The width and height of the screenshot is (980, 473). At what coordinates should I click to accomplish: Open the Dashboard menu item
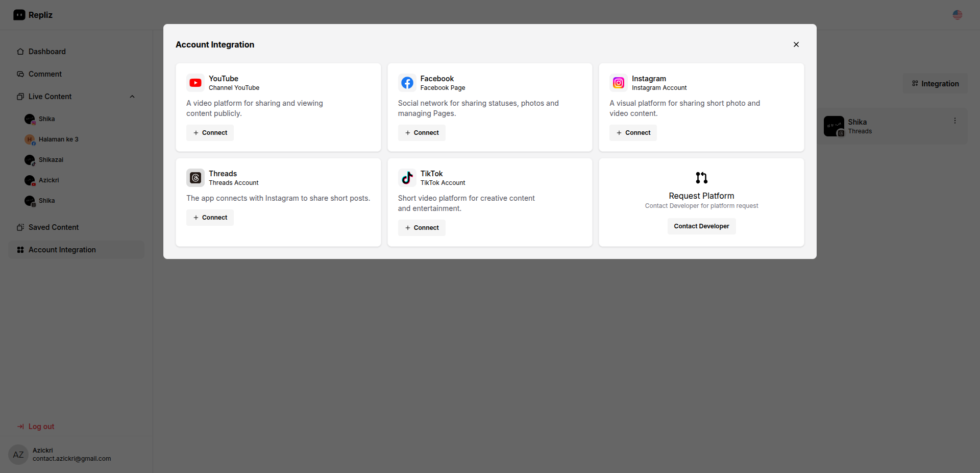(x=77, y=52)
